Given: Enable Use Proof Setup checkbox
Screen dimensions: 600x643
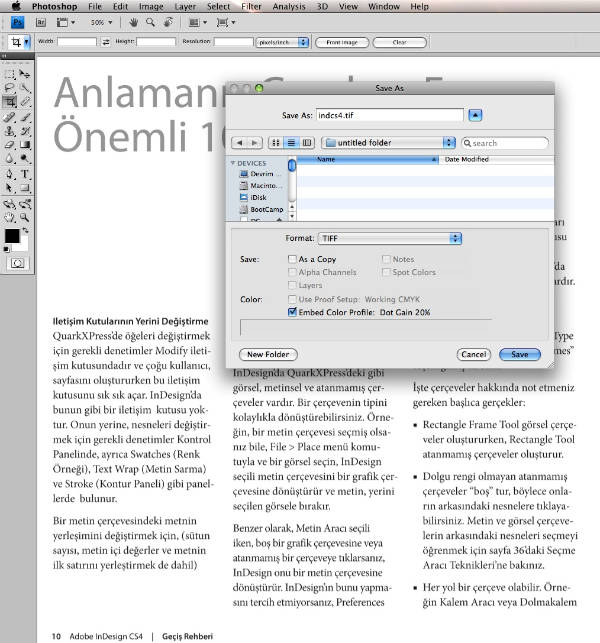Looking at the screenshot, I should point(292,299).
